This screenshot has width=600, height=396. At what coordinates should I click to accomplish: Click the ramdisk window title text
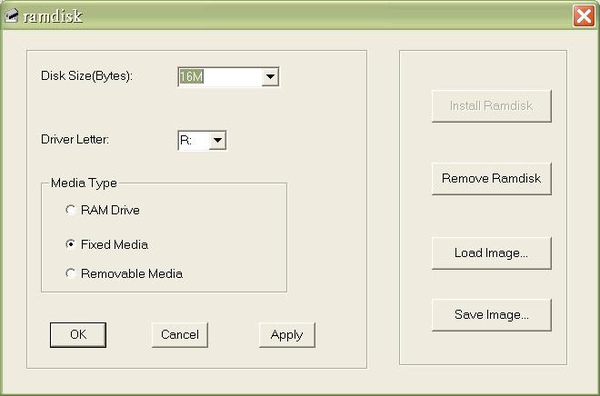pyautogui.click(x=53, y=16)
